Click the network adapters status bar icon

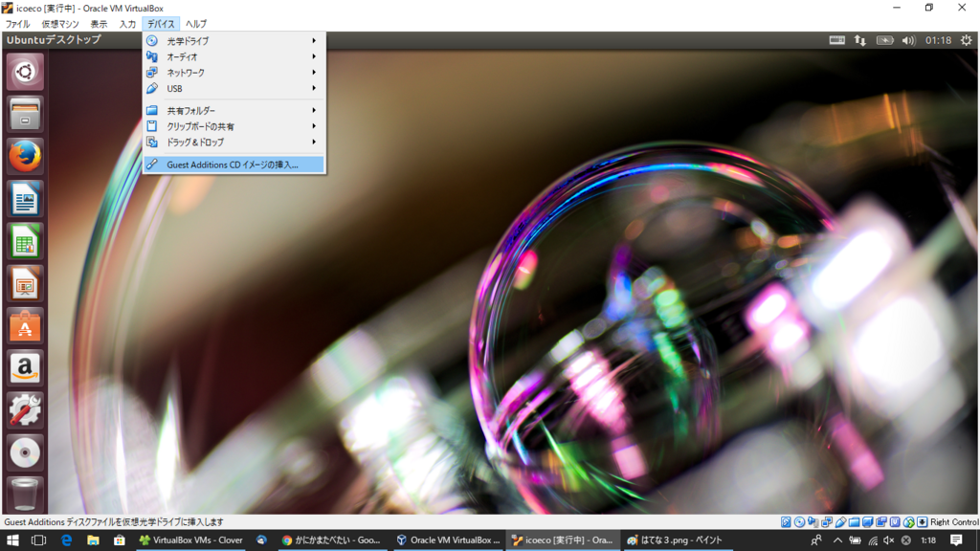(826, 522)
